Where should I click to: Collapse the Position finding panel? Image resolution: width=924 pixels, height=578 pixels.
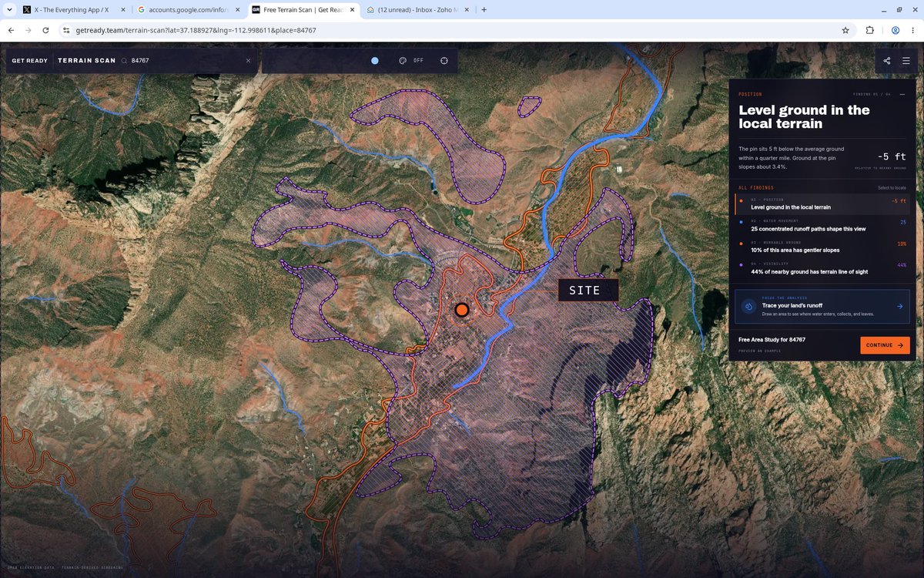tap(902, 94)
